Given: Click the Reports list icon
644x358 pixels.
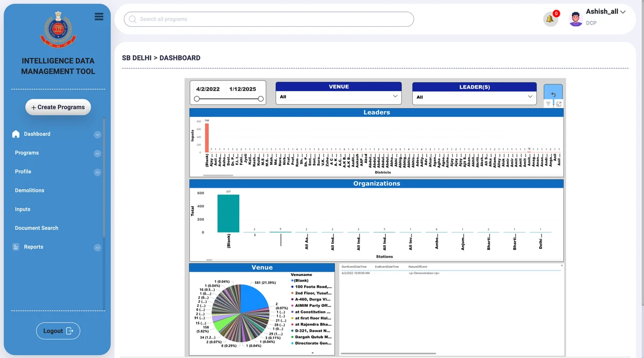Looking at the screenshot, I should click(16, 247).
